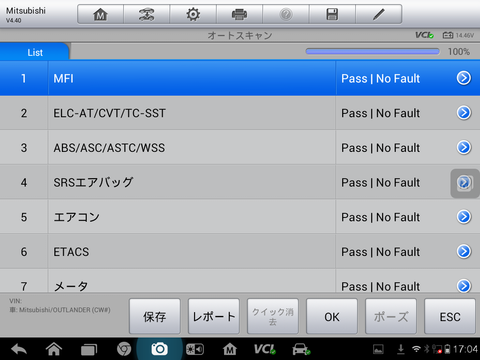This screenshot has height=360, width=480.
Task: Open the VCI manager in bottom bar
Action: coord(265,349)
